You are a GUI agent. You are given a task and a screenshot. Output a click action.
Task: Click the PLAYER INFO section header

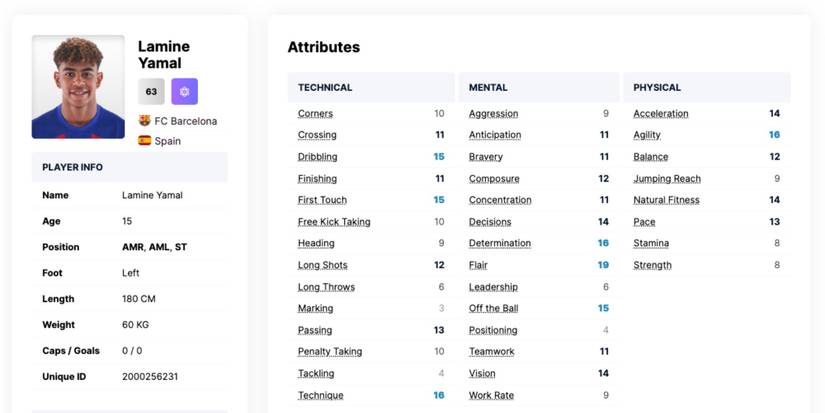click(x=72, y=167)
